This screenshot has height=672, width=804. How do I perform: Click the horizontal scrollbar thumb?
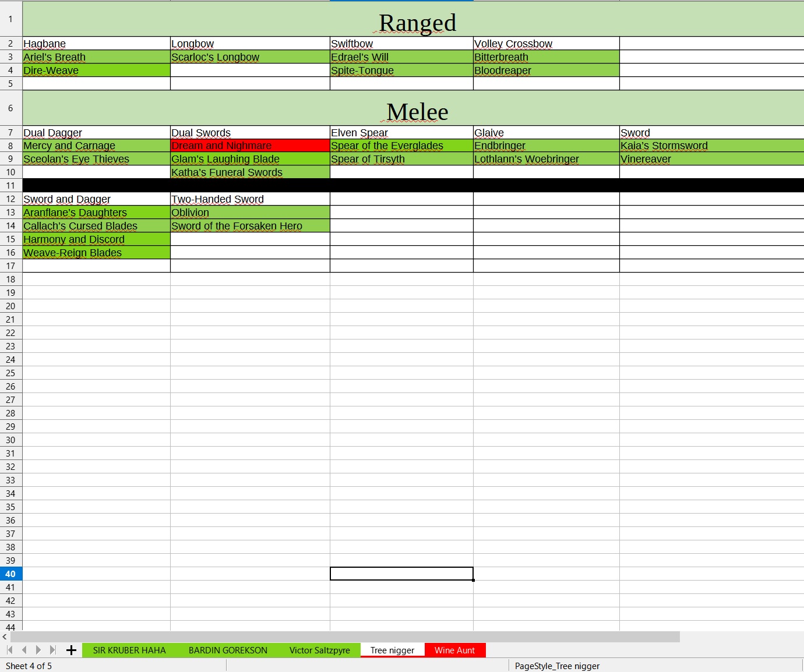(x=345, y=637)
